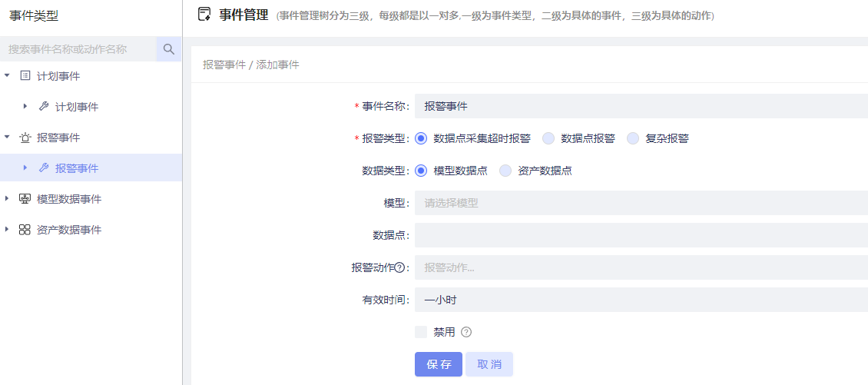The width and height of the screenshot is (868, 385).
Task: Open the 请选择模型 dropdown
Action: click(x=641, y=203)
